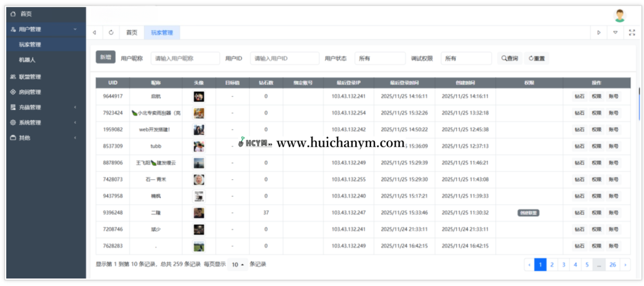The image size is (644, 286).
Task: Open 房间管理 in the sidebar
Action: pos(30,92)
